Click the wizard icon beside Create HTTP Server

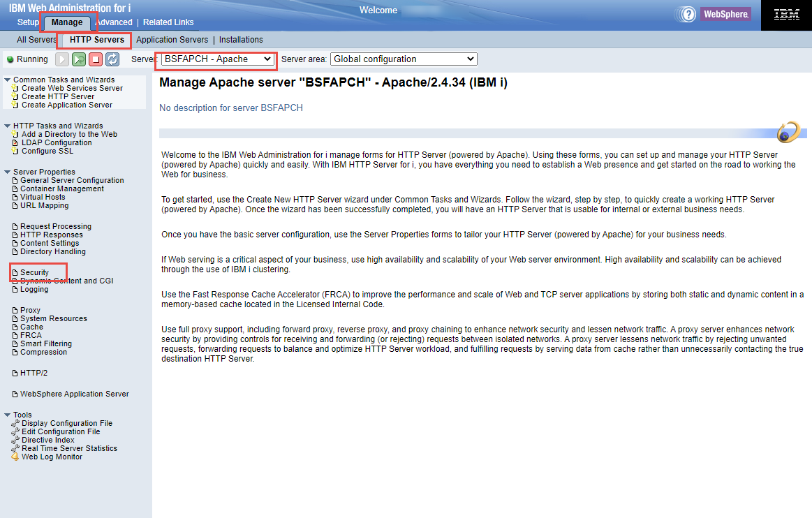[x=15, y=96]
